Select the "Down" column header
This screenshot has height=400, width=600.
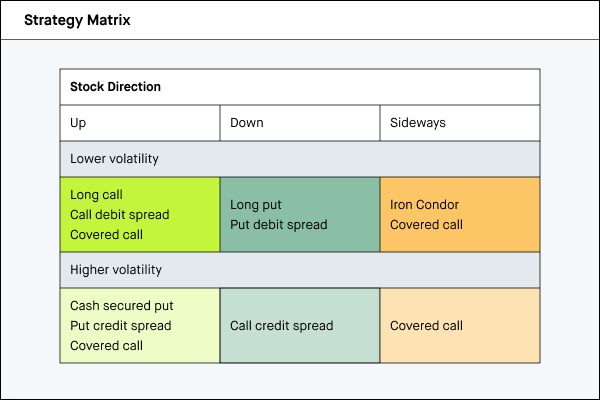click(x=247, y=123)
